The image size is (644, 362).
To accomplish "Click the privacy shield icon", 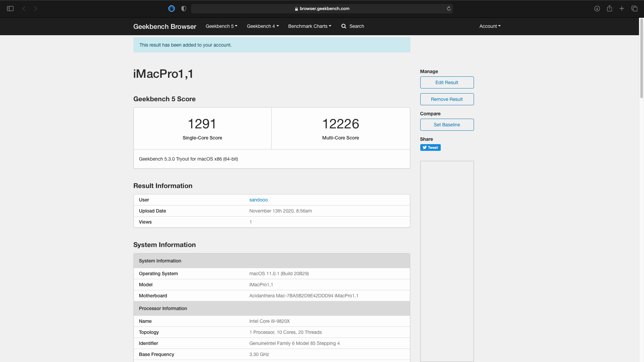I will coord(183,9).
